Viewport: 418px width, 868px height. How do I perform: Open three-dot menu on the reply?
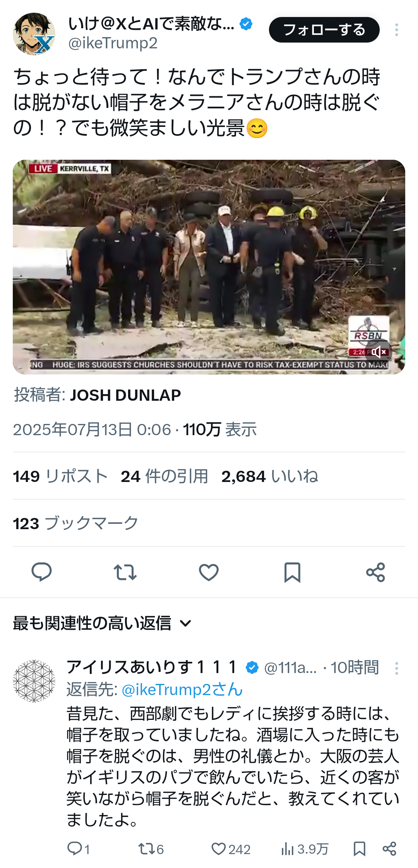point(396,668)
